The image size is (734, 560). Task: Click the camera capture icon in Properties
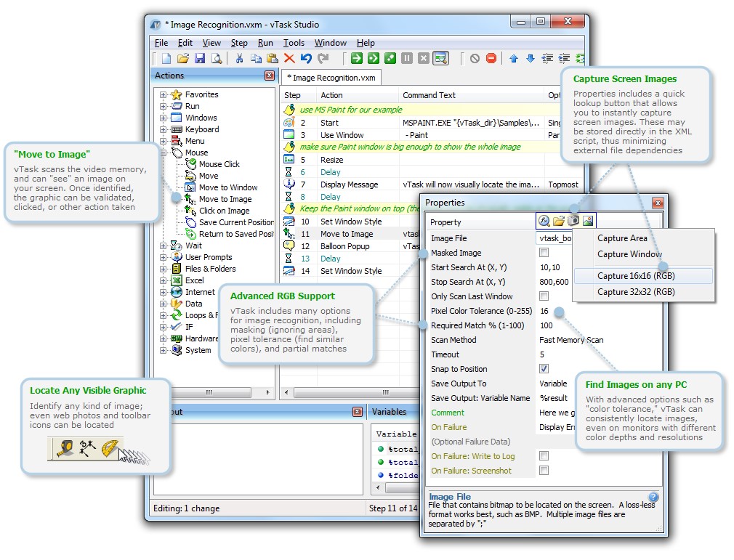point(573,220)
